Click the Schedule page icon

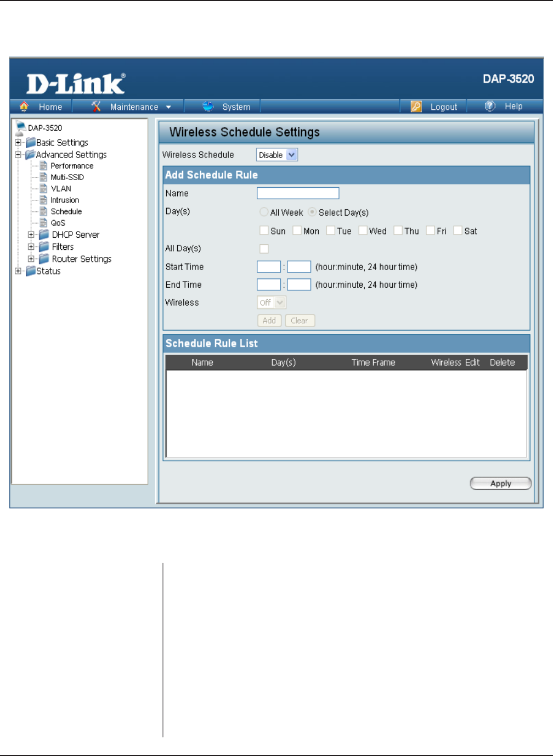[x=43, y=211]
